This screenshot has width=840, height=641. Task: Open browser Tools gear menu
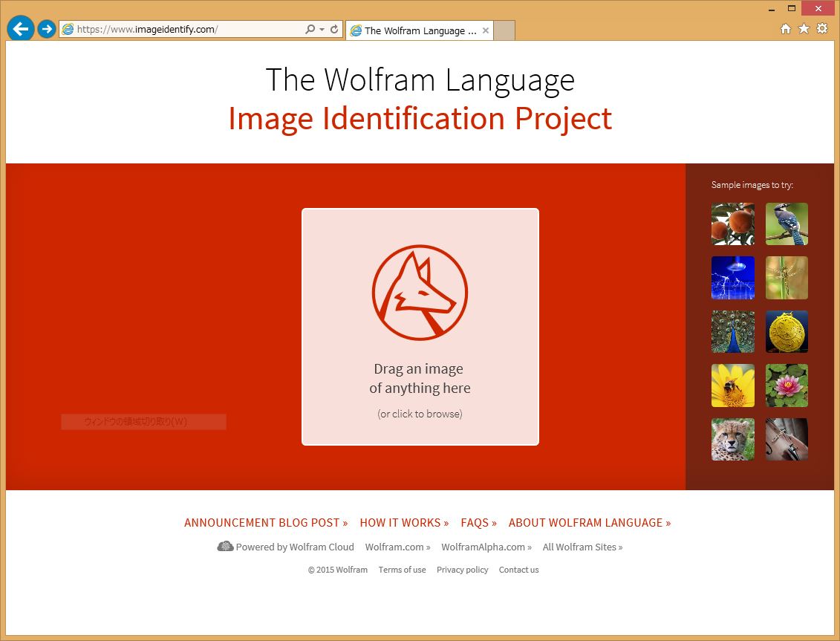pyautogui.click(x=821, y=28)
